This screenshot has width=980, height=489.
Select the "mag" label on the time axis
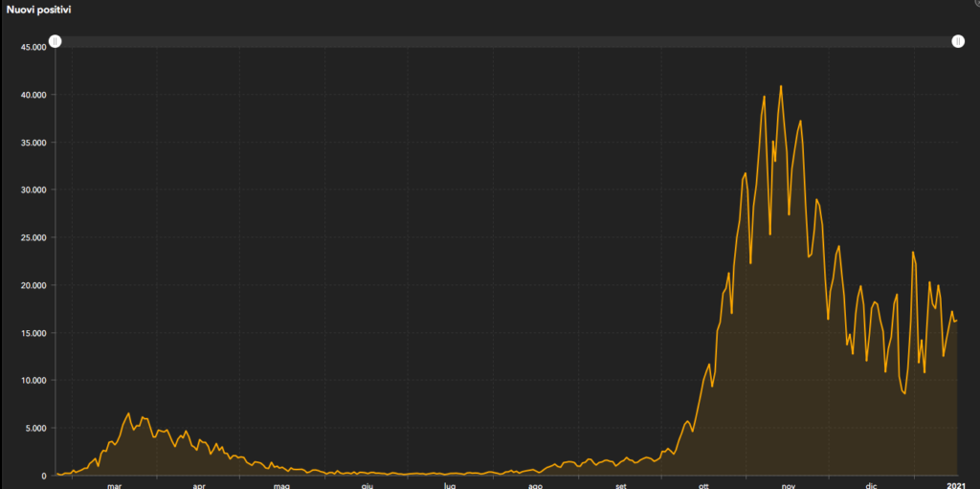(x=281, y=485)
